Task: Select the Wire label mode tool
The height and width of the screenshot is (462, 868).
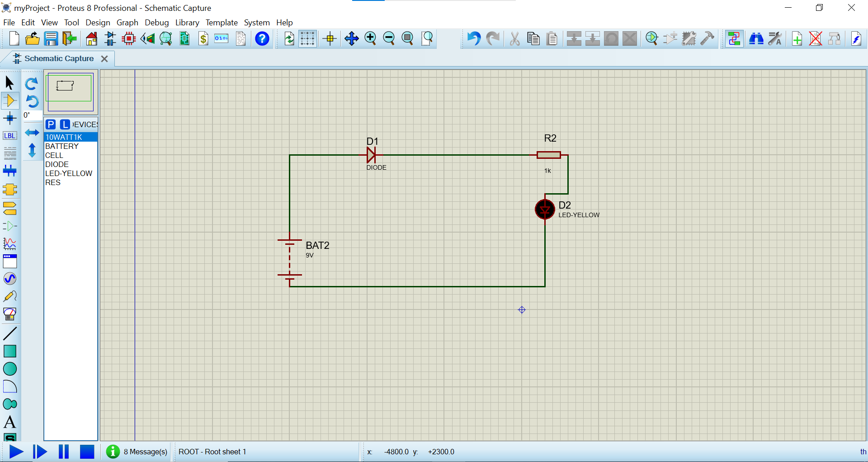Action: point(10,136)
